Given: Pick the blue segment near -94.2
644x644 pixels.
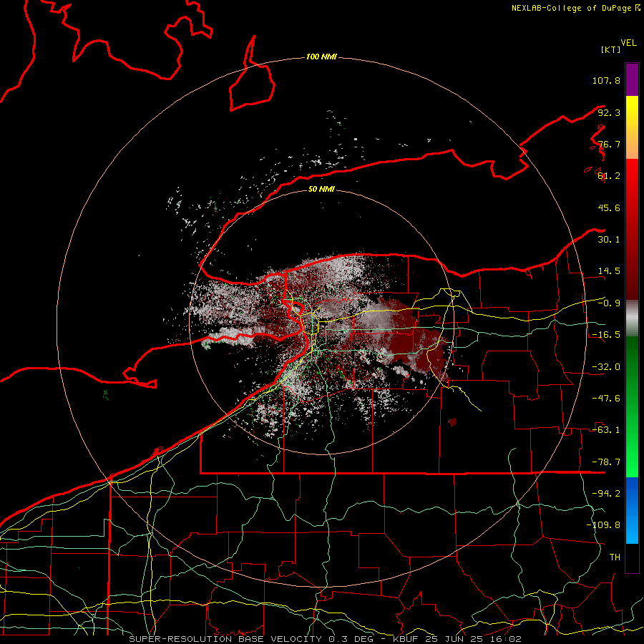Looking at the screenshot, I should point(632,495).
